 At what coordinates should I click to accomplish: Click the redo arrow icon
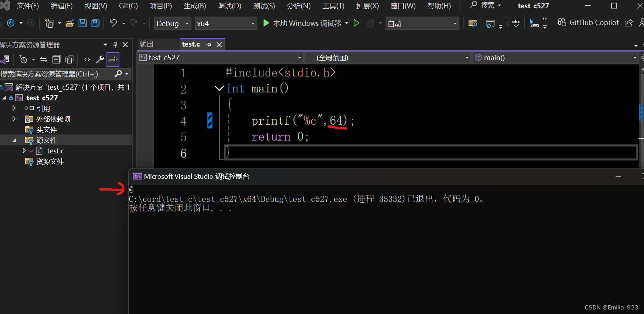134,23
